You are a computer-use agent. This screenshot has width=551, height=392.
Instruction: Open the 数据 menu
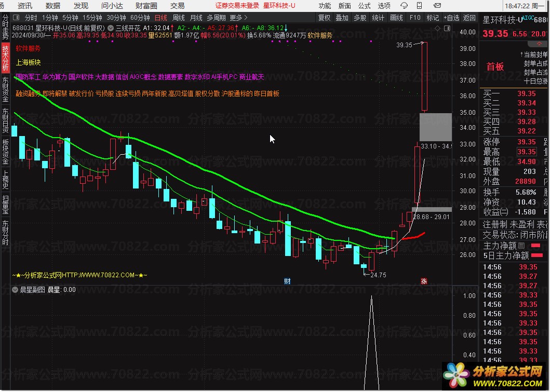coord(53,6)
